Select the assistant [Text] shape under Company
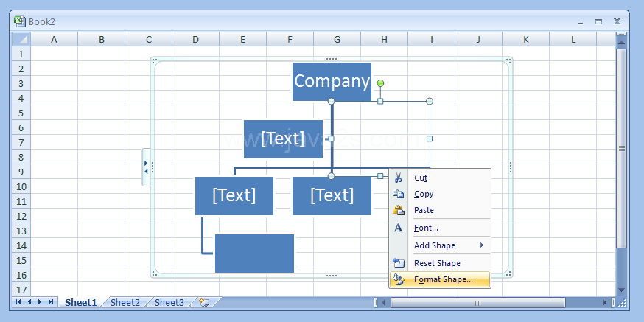 [x=283, y=139]
